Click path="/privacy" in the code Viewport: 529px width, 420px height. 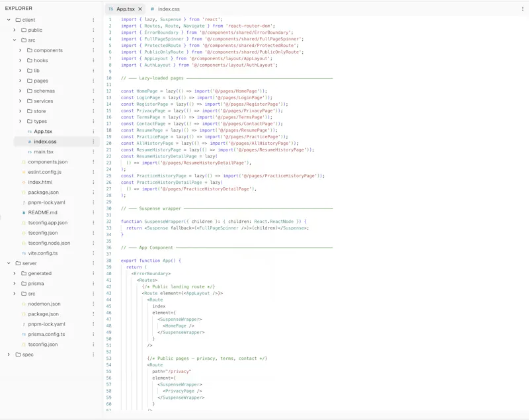click(x=172, y=372)
